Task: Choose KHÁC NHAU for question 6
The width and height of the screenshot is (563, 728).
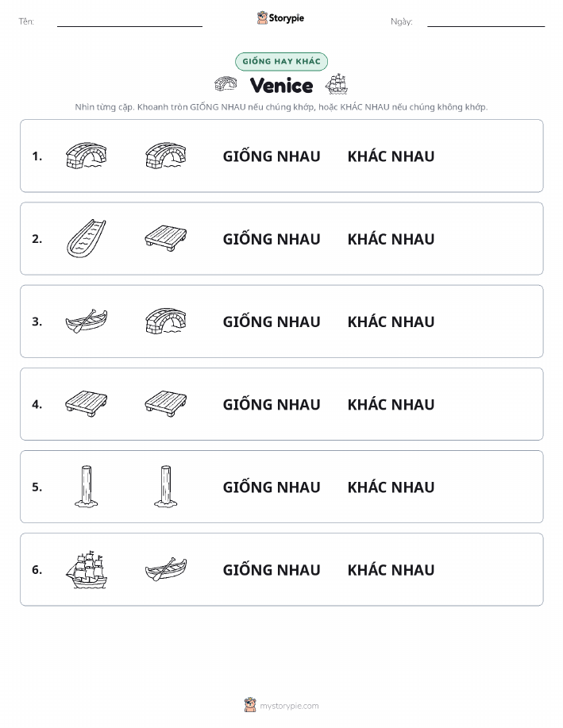Action: pos(391,570)
